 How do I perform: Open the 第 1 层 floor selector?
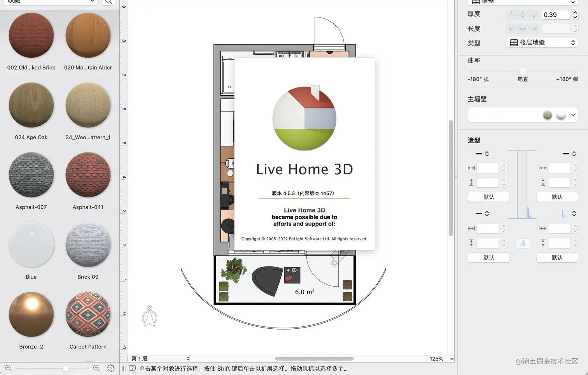[x=159, y=359]
